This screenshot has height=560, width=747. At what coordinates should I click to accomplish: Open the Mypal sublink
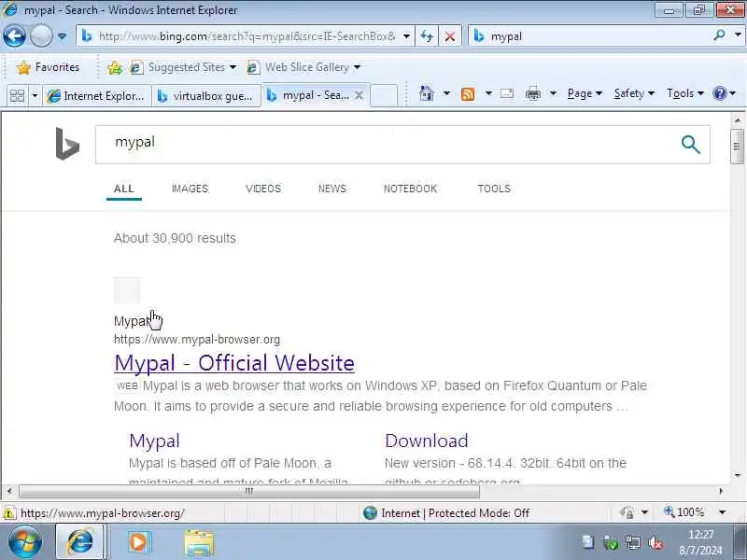tap(154, 441)
